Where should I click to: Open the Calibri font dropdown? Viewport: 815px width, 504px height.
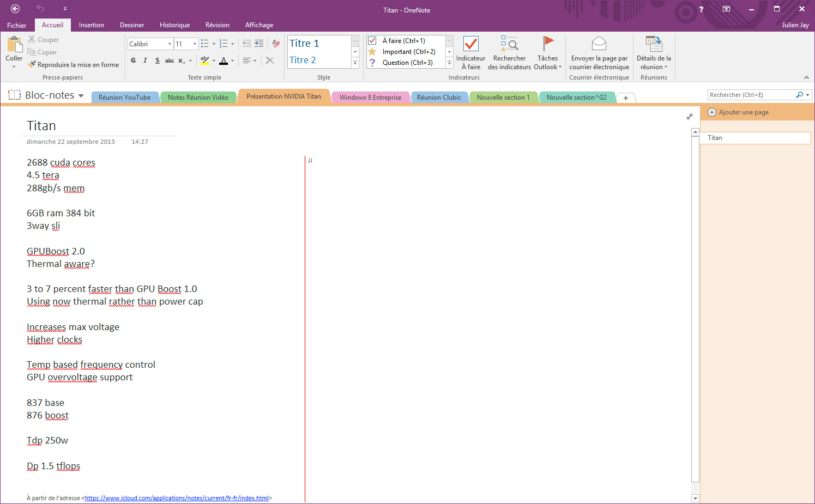click(x=170, y=44)
